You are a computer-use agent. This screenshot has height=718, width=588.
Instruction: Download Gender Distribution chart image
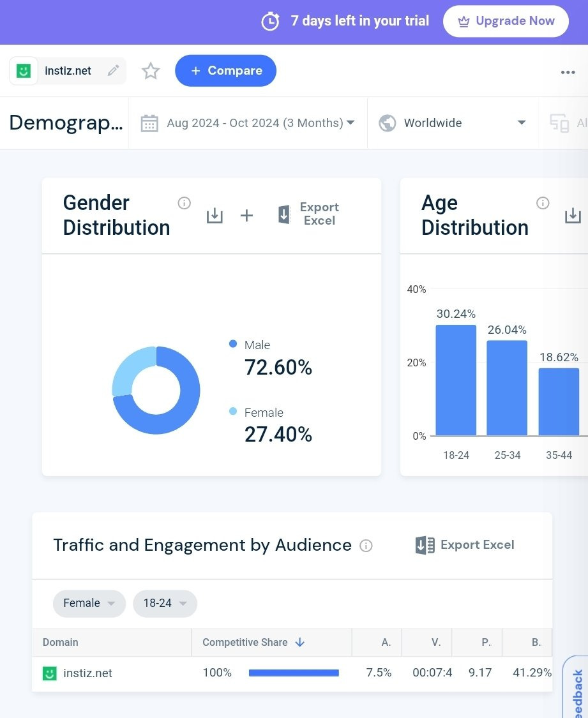click(215, 215)
